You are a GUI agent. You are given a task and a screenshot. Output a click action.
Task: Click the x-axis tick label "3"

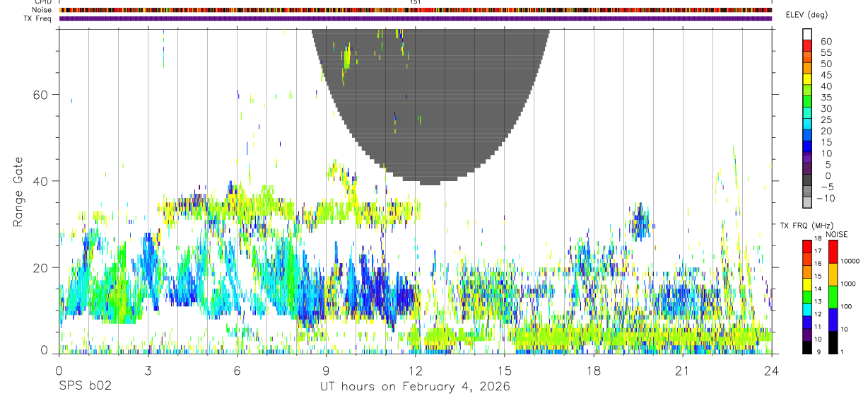click(148, 370)
